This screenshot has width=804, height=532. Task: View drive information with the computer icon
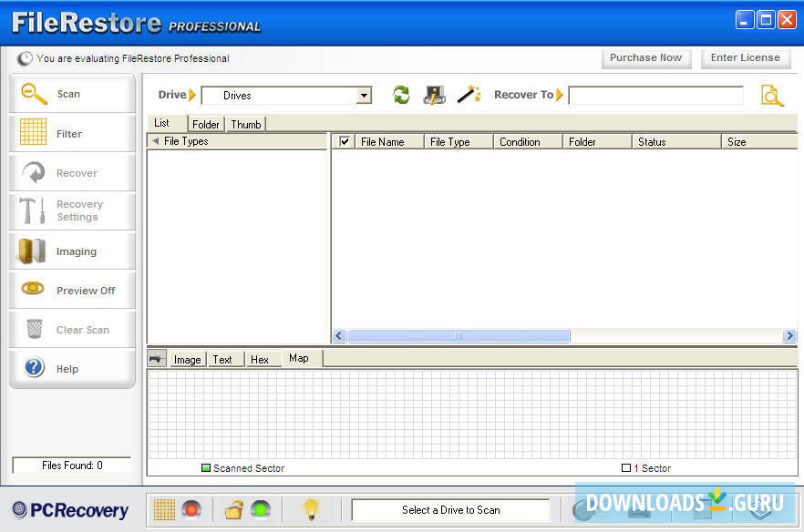coord(435,94)
